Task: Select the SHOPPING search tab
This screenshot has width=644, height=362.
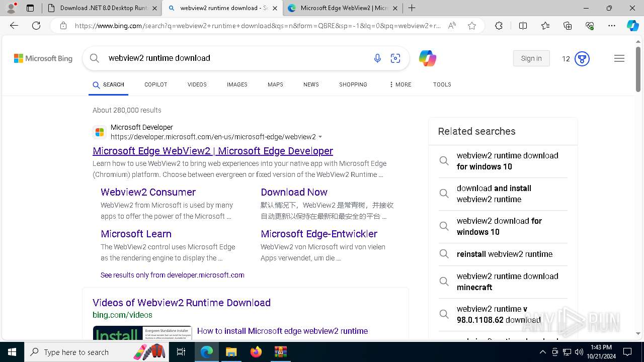Action: 353,84
